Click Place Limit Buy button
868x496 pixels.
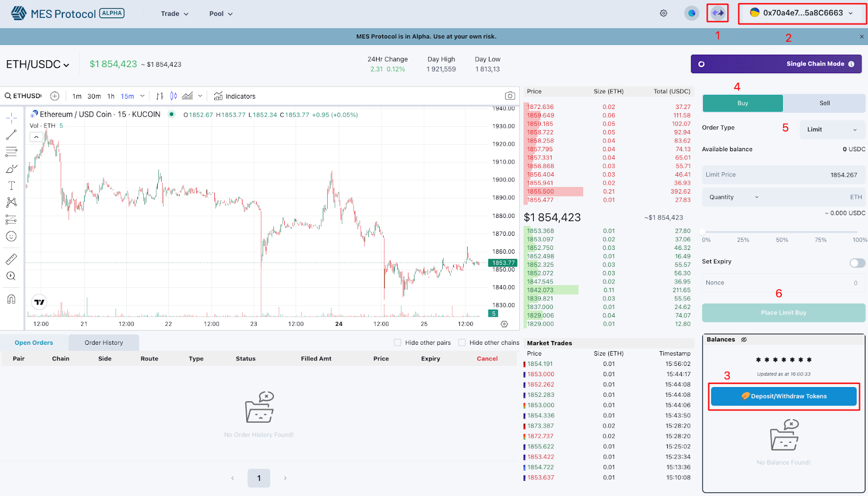(x=783, y=313)
